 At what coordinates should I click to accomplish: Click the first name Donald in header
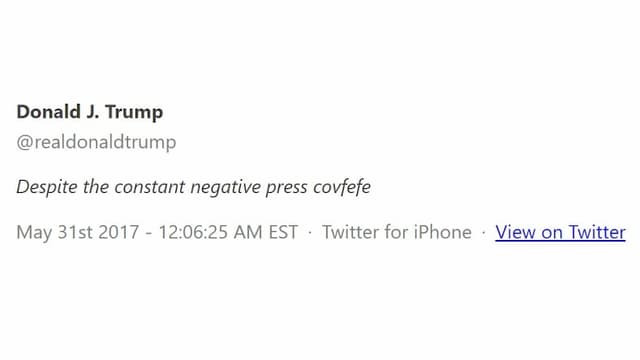49,112
